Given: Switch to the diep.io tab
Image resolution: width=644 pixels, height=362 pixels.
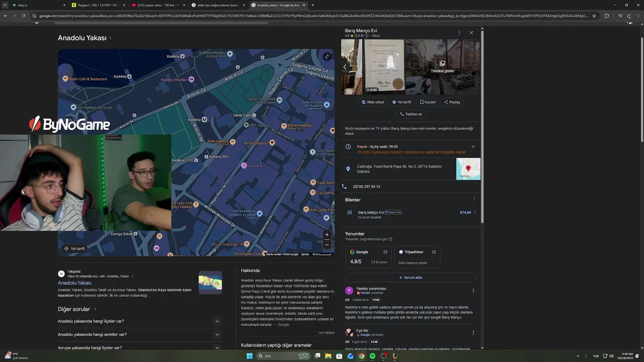Looking at the screenshot, I should [39, 5].
